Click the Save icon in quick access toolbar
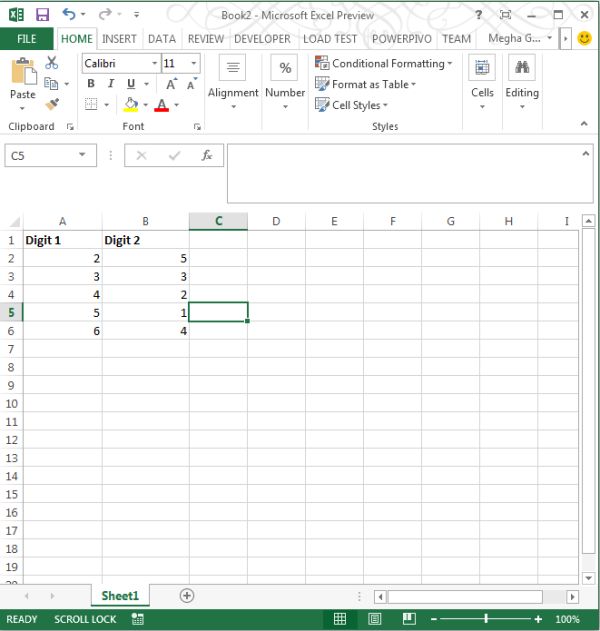This screenshot has width=600, height=631. tap(42, 15)
